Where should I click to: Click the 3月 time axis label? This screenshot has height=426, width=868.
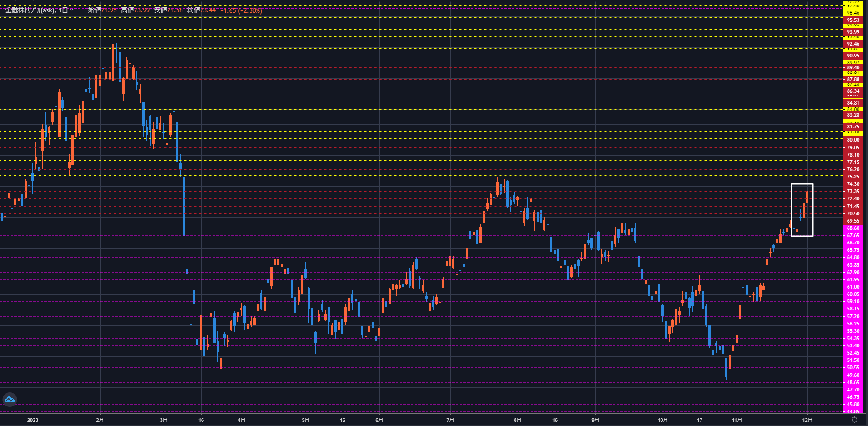(x=164, y=420)
